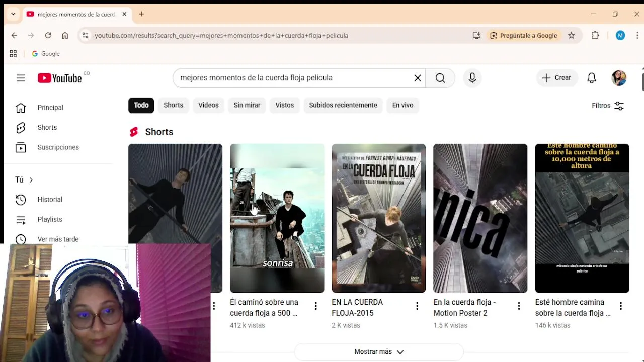Open Shorts from the sidebar icon

(x=21, y=127)
